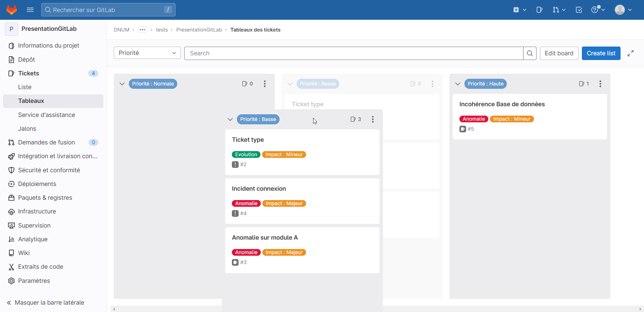Screen dimensions: 644x312
Task: Click the search magnifier button
Action: [x=530, y=53]
